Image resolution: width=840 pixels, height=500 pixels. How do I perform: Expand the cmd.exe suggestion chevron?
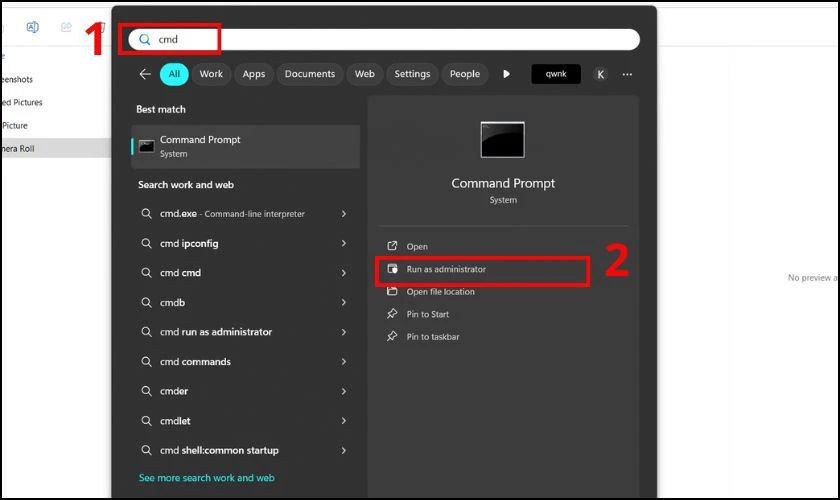click(x=343, y=214)
